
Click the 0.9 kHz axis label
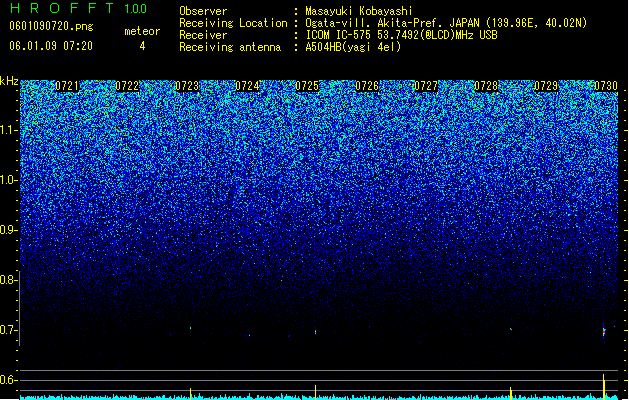pyautogui.click(x=9, y=230)
